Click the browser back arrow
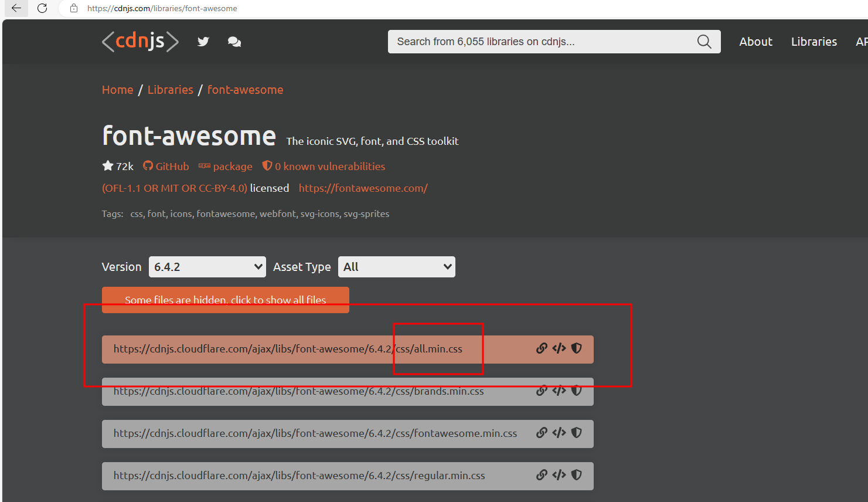This screenshot has width=868, height=502. pyautogui.click(x=16, y=8)
